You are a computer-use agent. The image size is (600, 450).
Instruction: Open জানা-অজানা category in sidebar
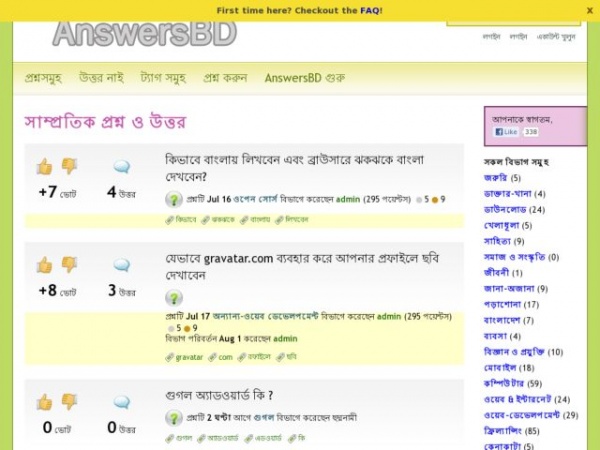[509, 289]
